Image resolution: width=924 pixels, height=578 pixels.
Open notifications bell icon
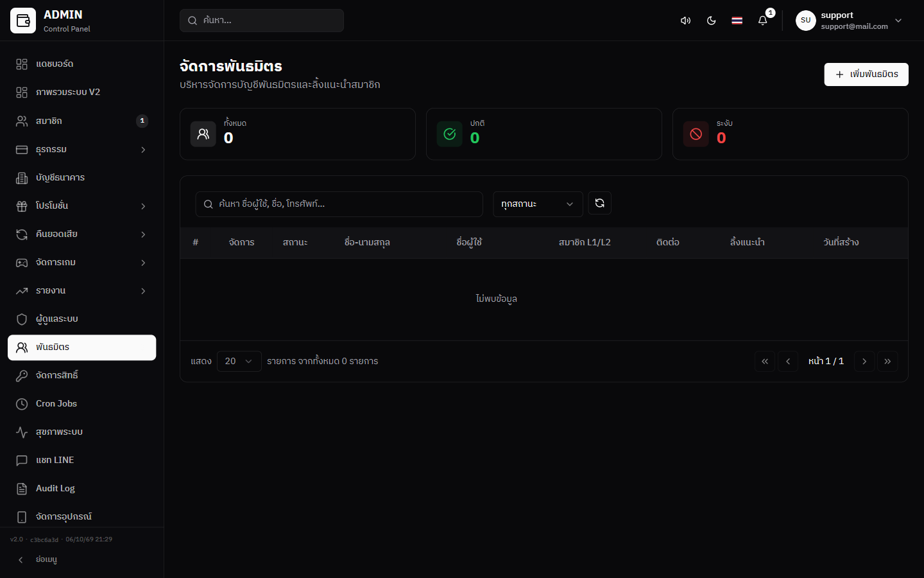tap(762, 21)
